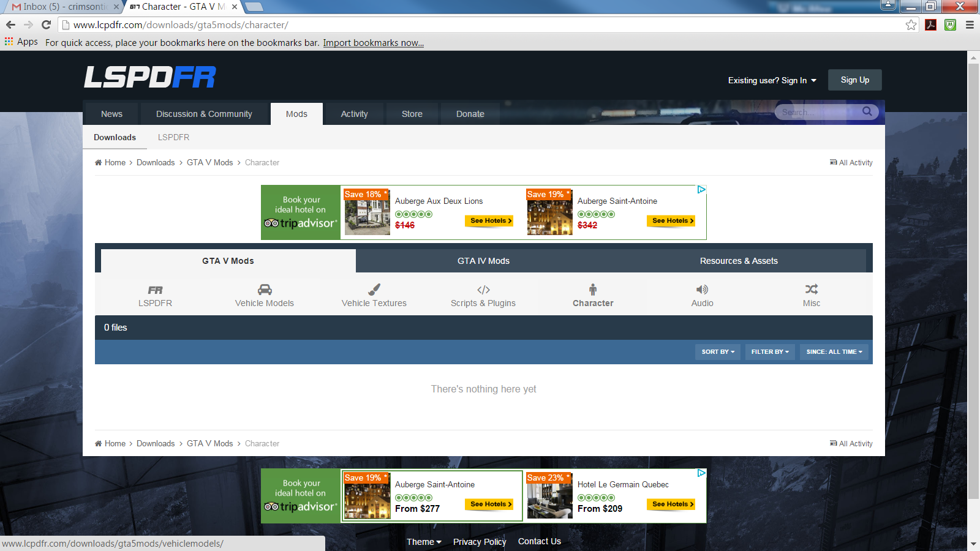
Task: Click the Adobe PDF extension icon
Action: tap(930, 25)
